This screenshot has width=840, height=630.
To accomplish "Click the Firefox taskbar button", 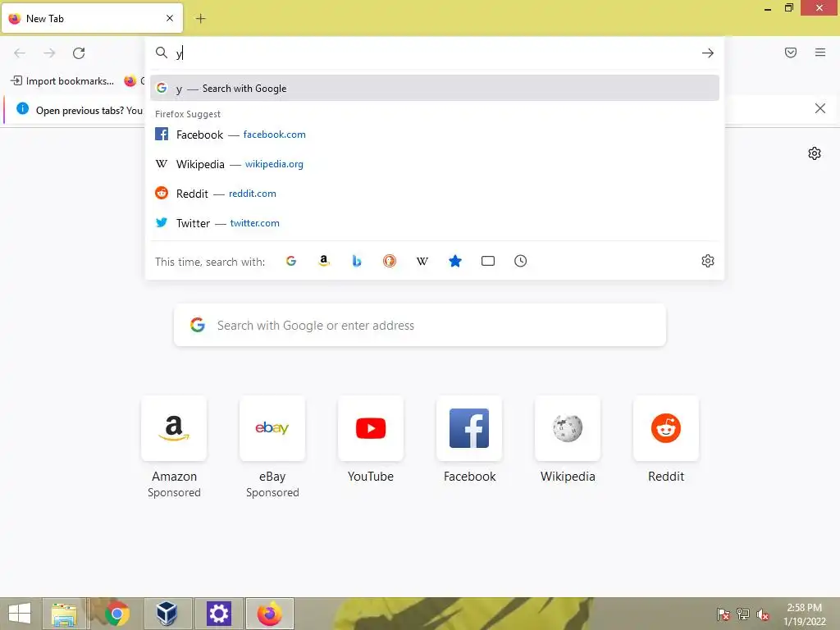I will (269, 614).
